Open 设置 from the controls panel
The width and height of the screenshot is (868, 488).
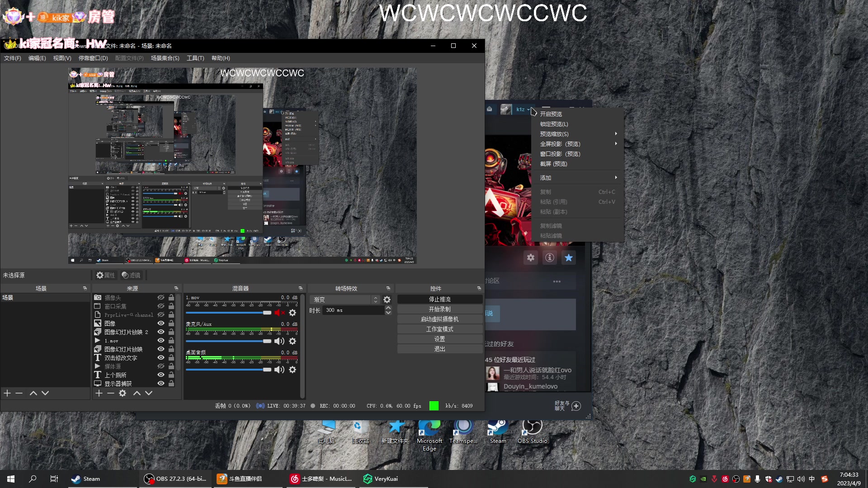click(x=440, y=339)
